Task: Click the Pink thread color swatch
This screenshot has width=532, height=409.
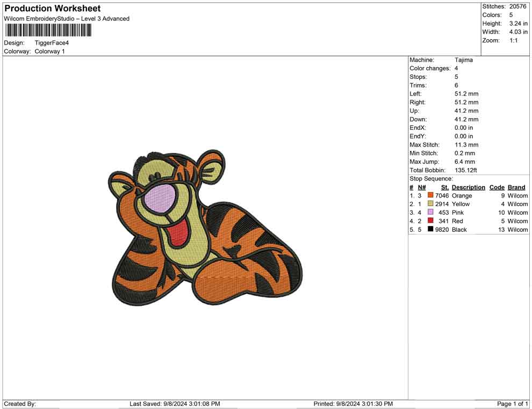Action: pos(430,212)
